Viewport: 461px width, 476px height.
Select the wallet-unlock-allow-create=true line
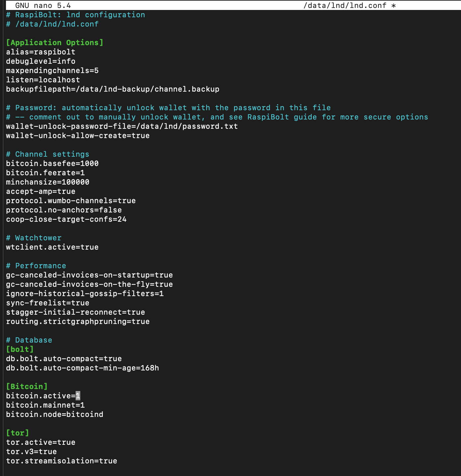point(78,135)
